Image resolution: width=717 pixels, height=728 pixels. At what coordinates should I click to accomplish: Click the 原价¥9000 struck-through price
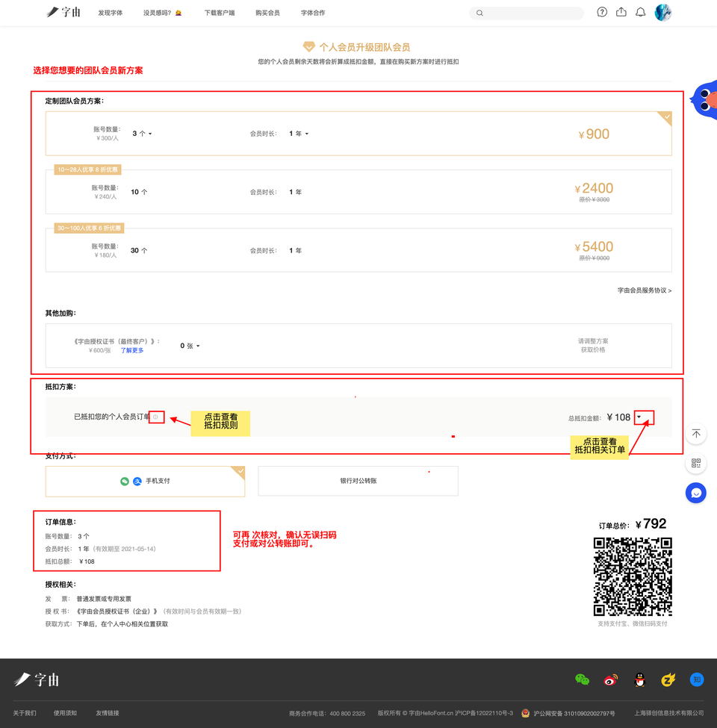[x=595, y=258]
